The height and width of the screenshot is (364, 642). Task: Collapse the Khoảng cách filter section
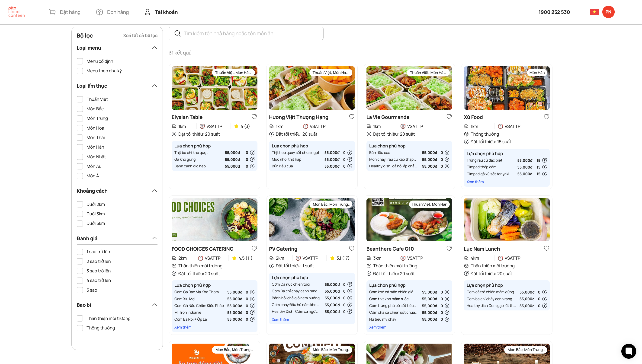coord(154,191)
